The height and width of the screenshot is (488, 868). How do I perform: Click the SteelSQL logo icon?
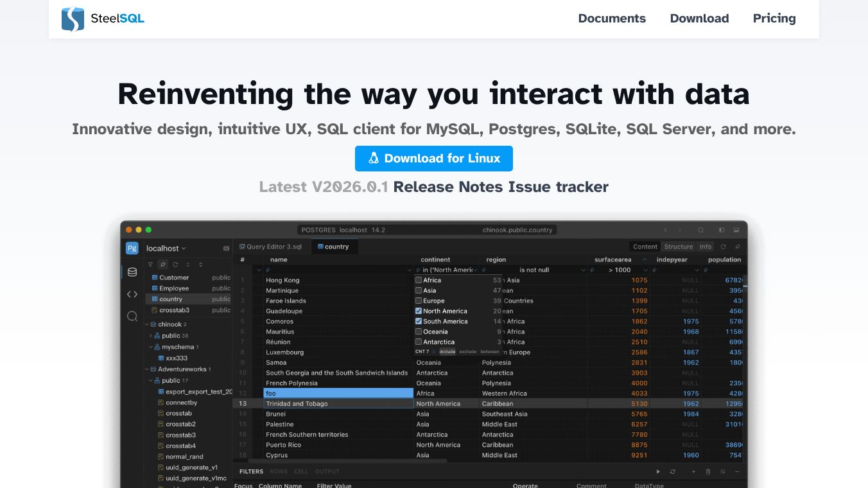click(73, 19)
